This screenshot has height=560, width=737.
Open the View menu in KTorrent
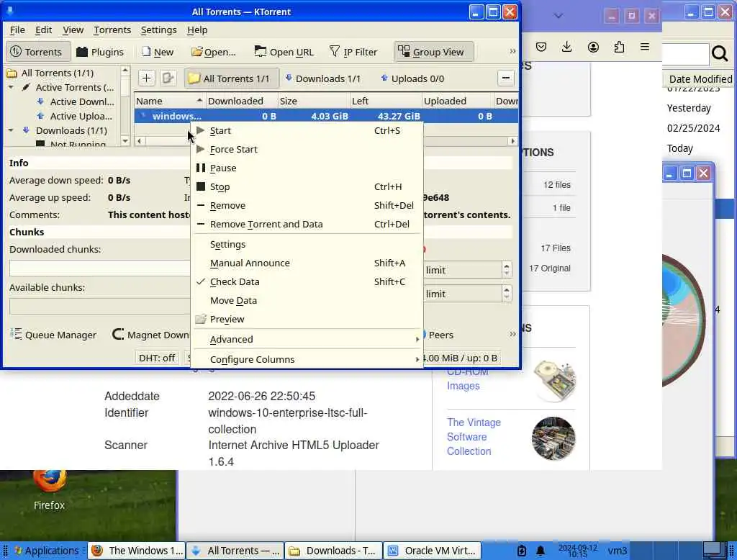coord(73,30)
